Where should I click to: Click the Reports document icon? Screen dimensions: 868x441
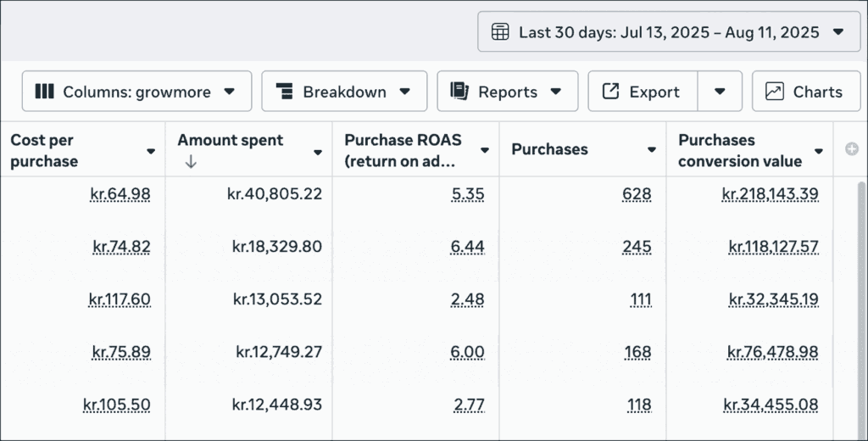(x=460, y=92)
